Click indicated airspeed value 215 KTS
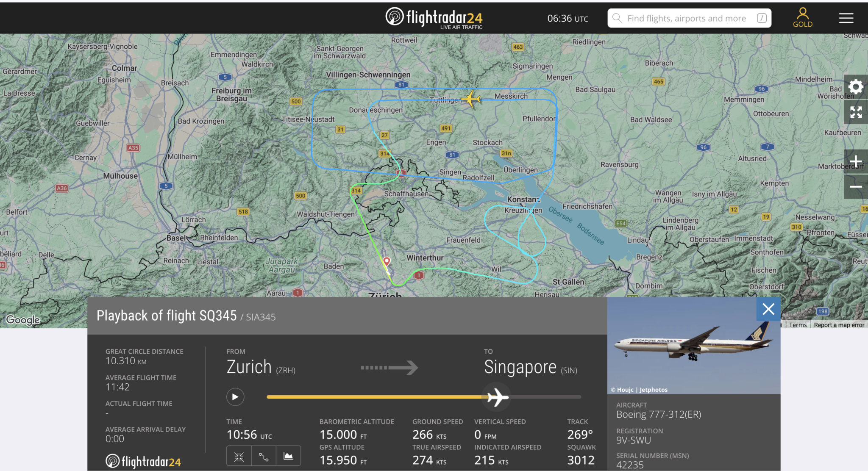The image size is (868, 471). (x=491, y=460)
